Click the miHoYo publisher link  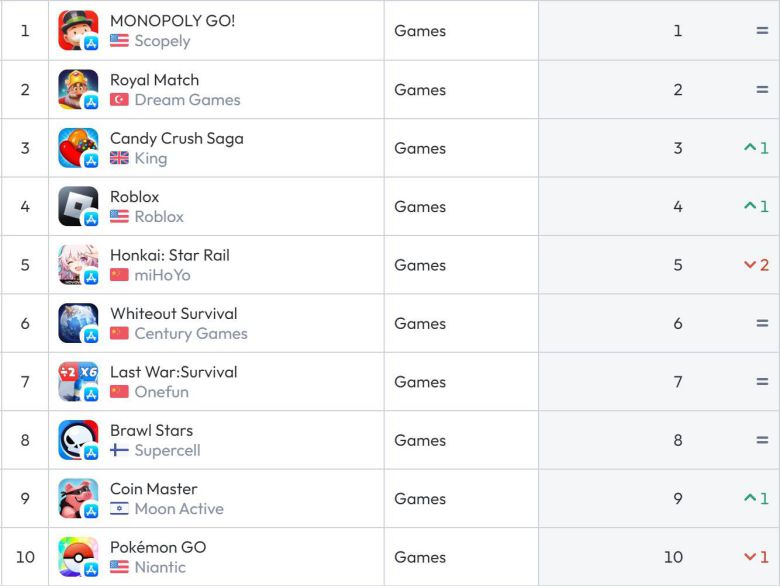[x=162, y=275]
